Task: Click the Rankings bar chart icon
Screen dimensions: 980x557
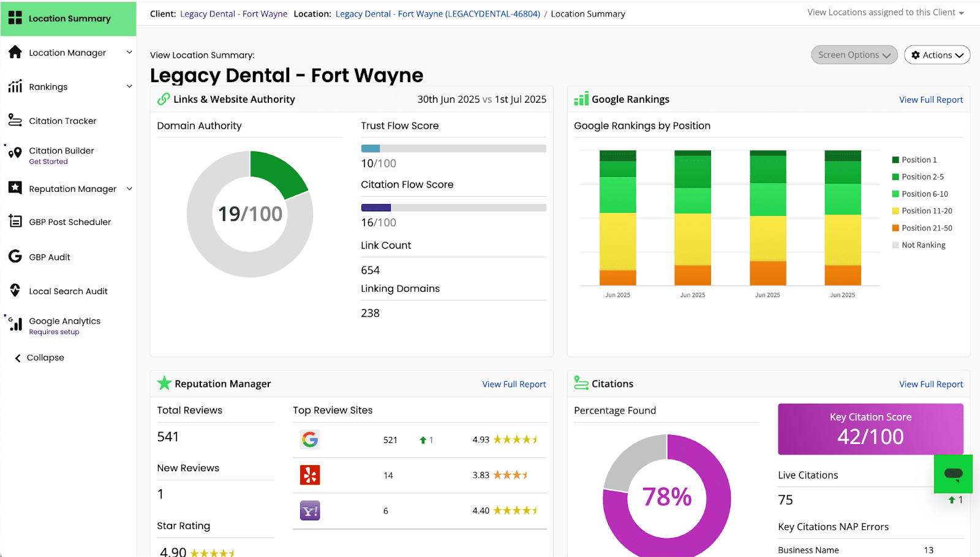Action: coord(15,86)
